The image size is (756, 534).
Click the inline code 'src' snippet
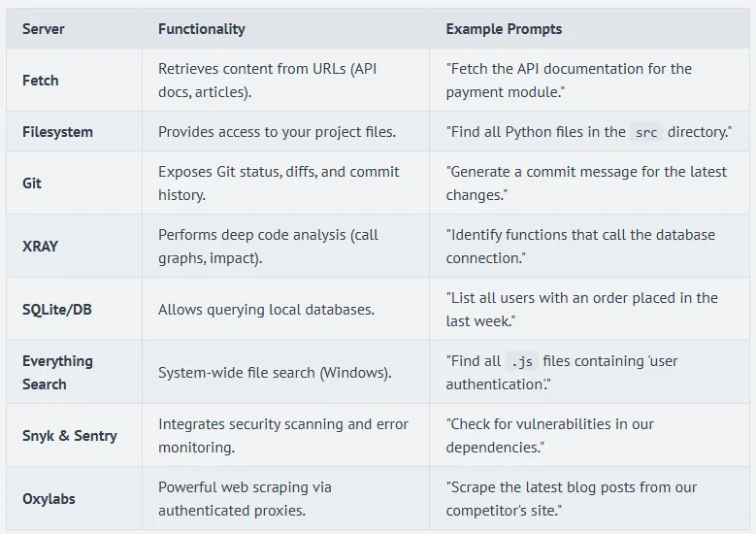pos(646,132)
